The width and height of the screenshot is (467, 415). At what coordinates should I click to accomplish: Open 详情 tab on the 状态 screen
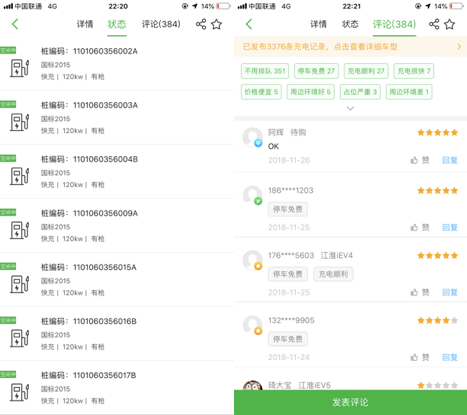pyautogui.click(x=85, y=24)
